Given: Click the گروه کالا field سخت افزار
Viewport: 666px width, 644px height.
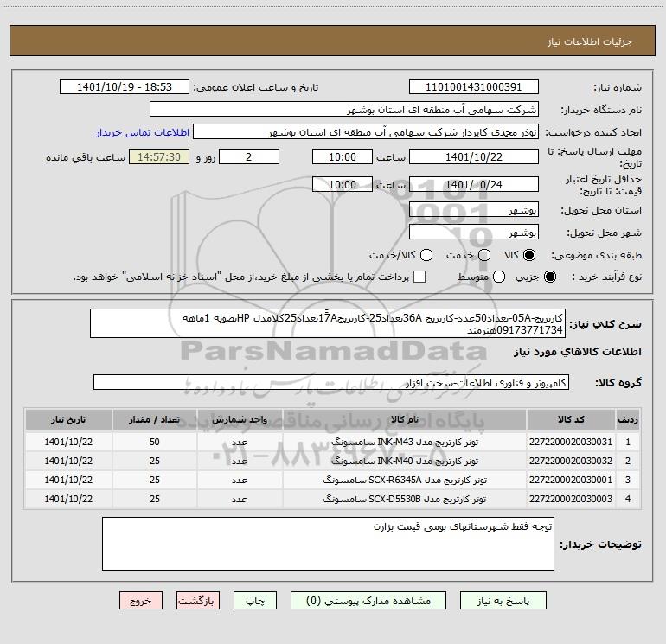Looking at the screenshot, I should (331, 382).
